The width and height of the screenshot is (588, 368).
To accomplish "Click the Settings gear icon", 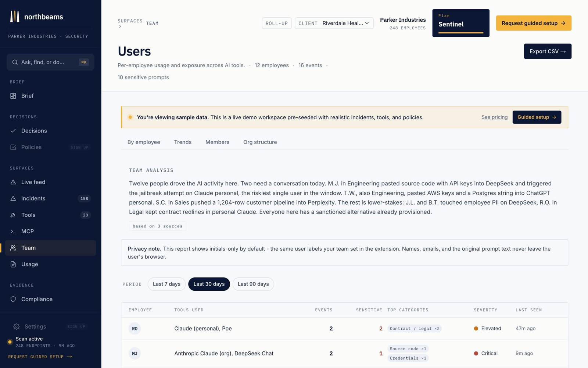I will (x=17, y=326).
